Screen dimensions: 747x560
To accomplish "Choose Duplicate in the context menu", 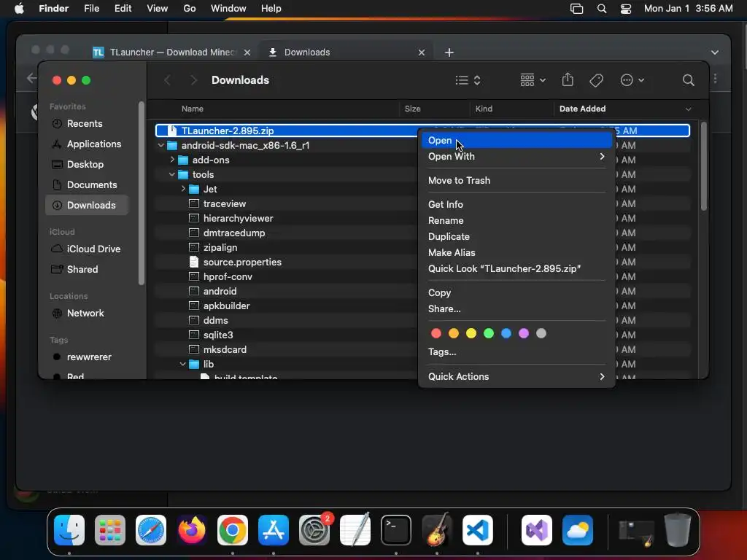I will click(516, 237).
